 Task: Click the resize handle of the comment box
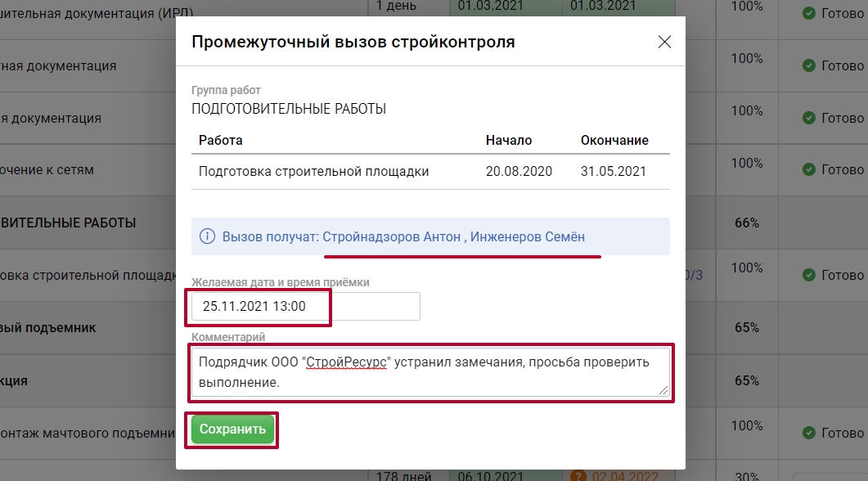664,391
